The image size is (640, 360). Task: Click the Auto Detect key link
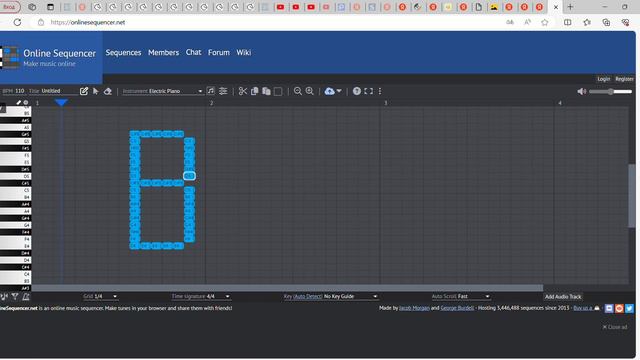click(308, 296)
